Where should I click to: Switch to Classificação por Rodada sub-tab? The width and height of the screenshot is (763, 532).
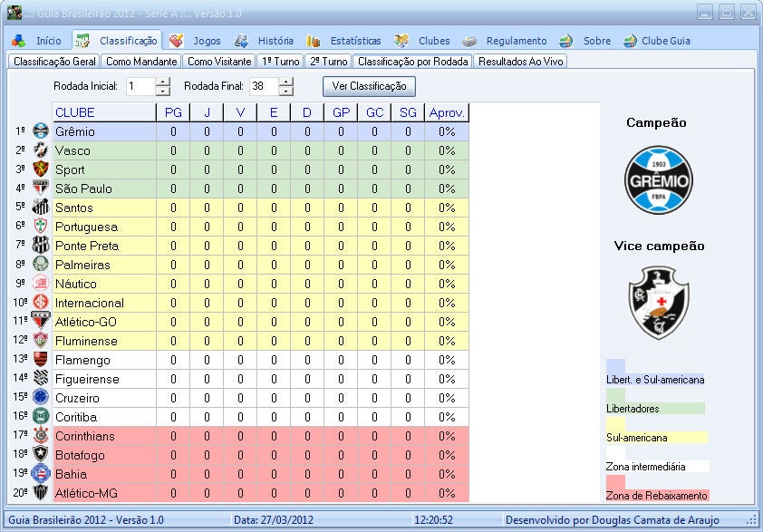[x=412, y=62]
